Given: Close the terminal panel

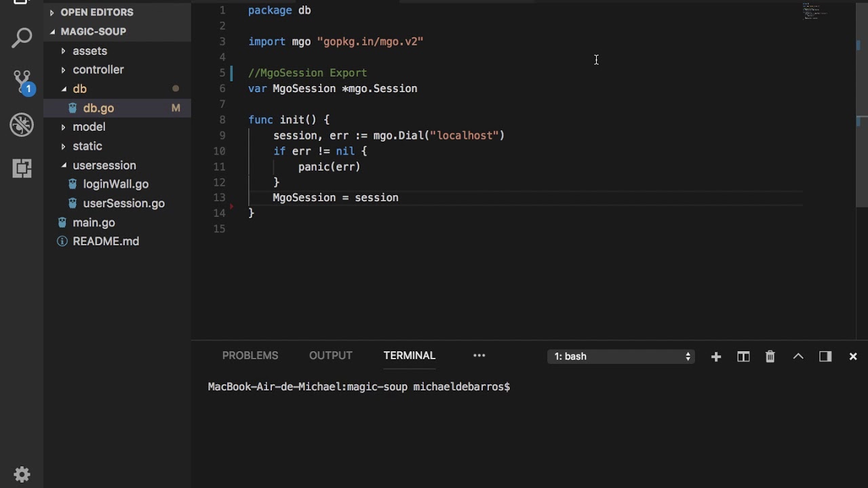Looking at the screenshot, I should pos(853,357).
